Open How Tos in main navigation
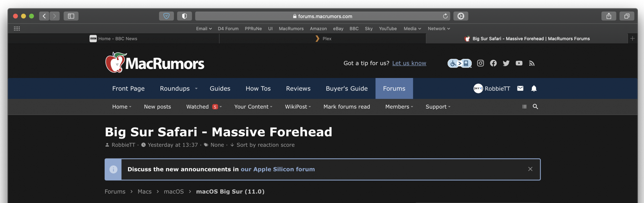This screenshot has width=644, height=203. point(258,89)
